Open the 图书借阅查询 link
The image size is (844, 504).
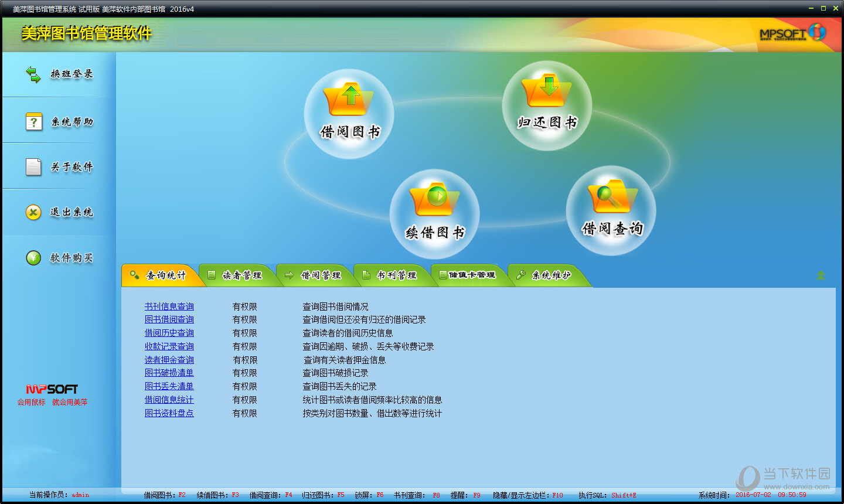(x=169, y=319)
